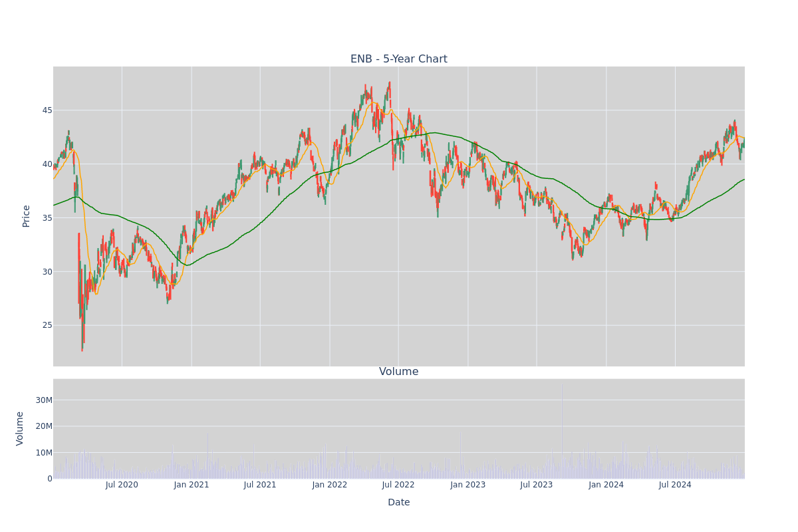
Task: Click the 'Jul 2022' date tick label
Action: point(398,485)
